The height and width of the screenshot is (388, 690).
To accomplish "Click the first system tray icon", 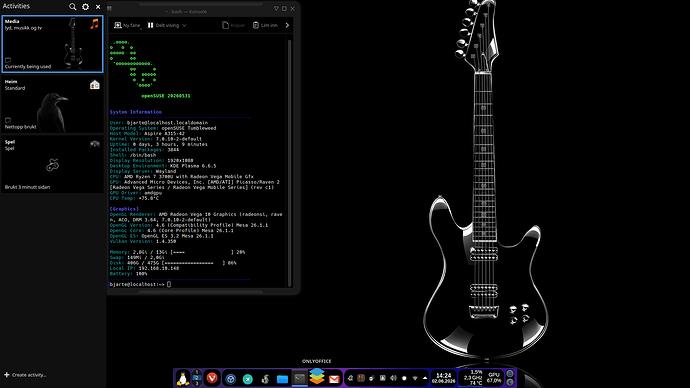I will click(350, 378).
